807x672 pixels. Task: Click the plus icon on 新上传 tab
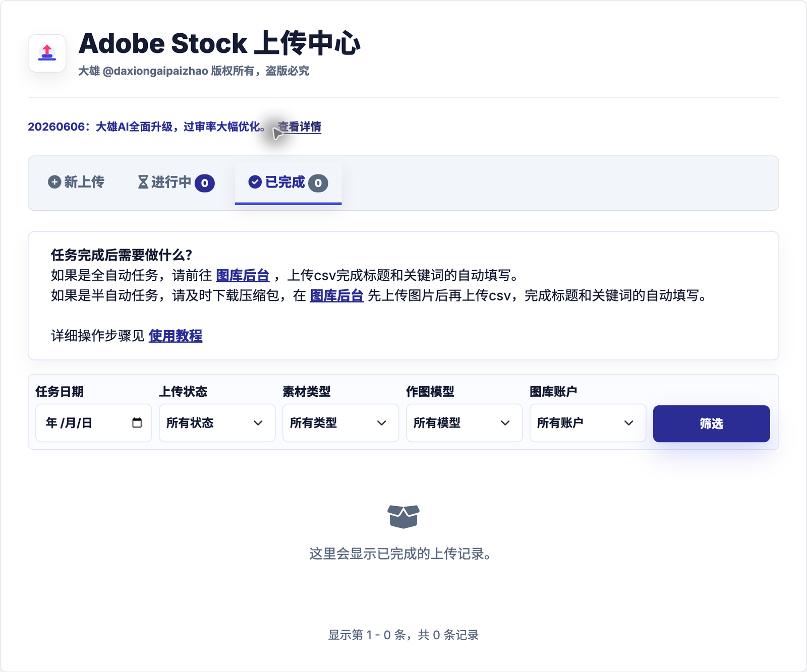coord(54,182)
